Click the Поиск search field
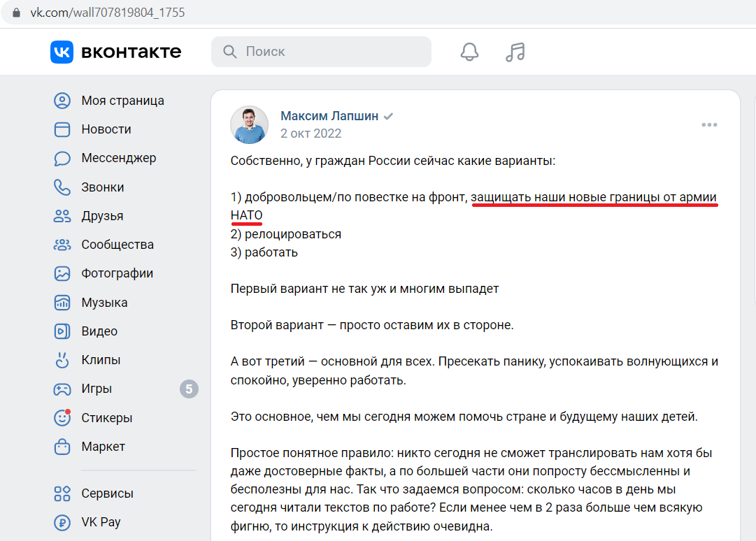 point(321,52)
